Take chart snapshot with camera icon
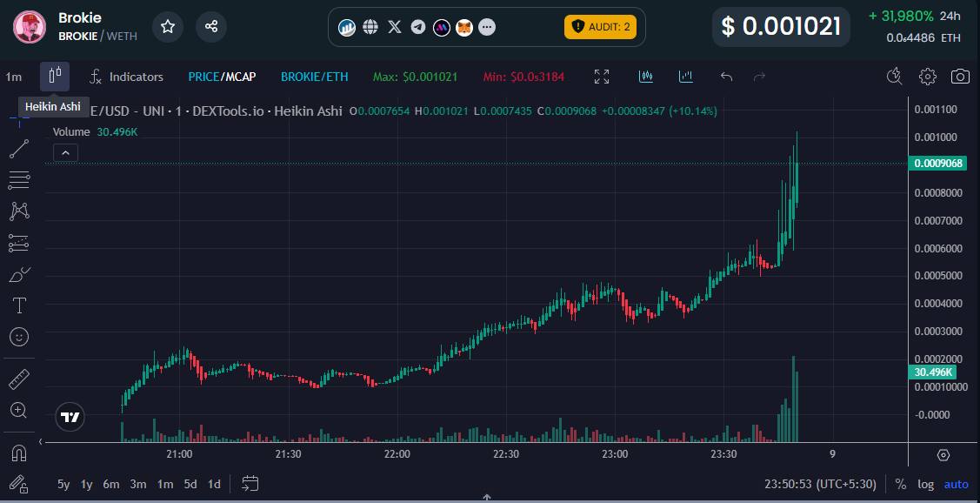 tap(960, 77)
